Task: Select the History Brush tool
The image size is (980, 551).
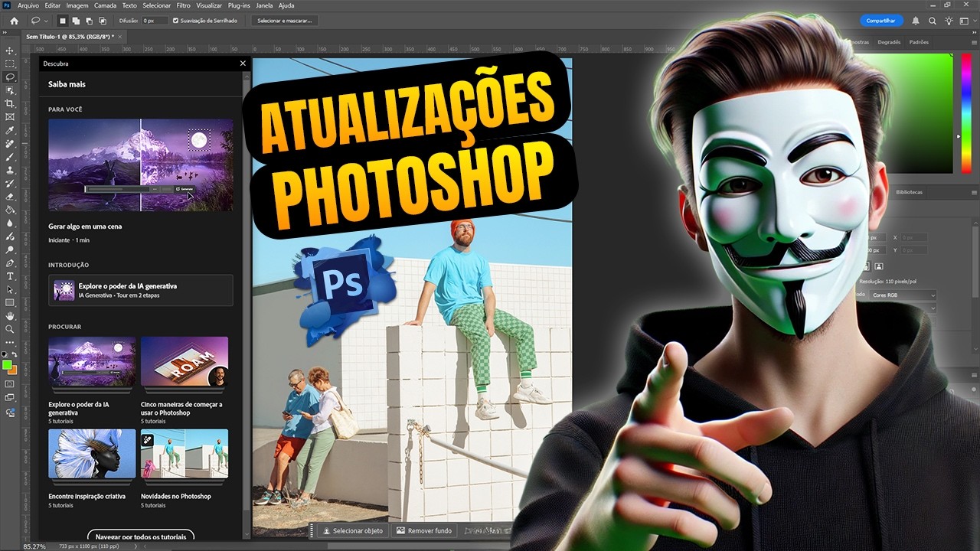Action: 10,184
